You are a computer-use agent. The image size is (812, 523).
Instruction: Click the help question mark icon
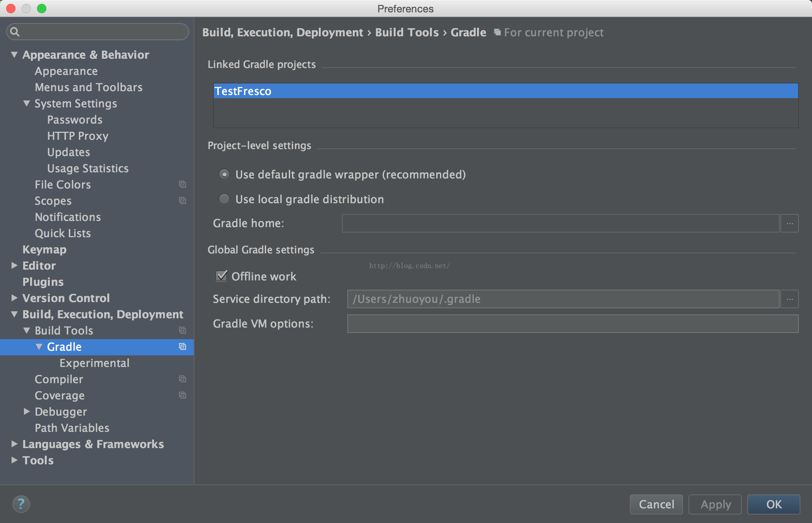coord(21,504)
